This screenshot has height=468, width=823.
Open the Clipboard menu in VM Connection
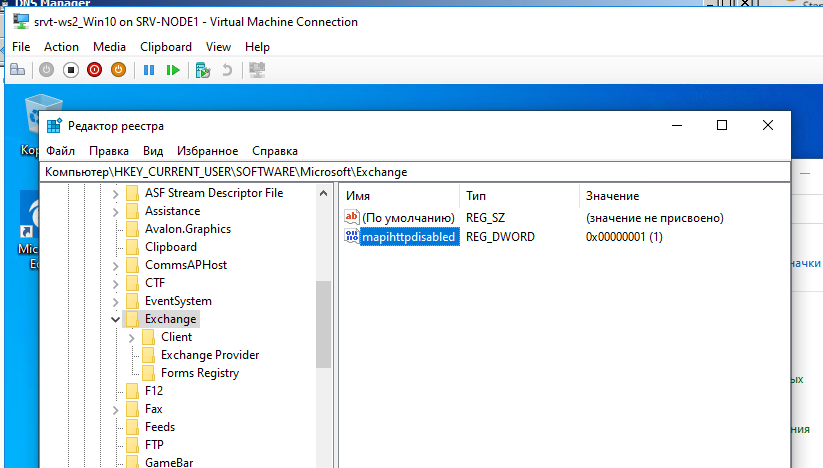[166, 47]
